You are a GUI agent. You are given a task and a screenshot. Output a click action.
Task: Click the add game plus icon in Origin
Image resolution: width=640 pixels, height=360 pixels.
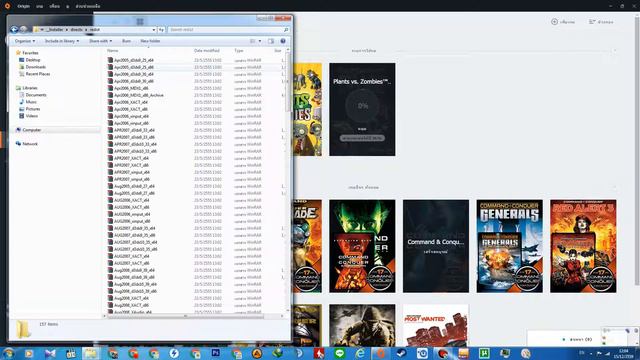coord(554,22)
